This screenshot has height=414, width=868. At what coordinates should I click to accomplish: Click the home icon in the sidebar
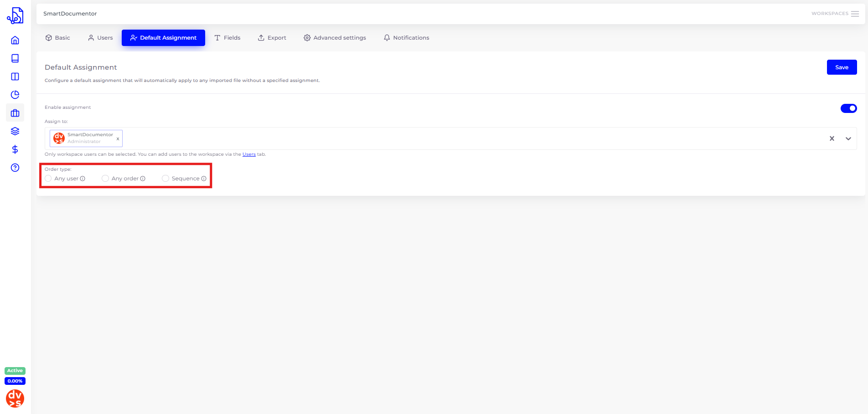[x=15, y=41]
